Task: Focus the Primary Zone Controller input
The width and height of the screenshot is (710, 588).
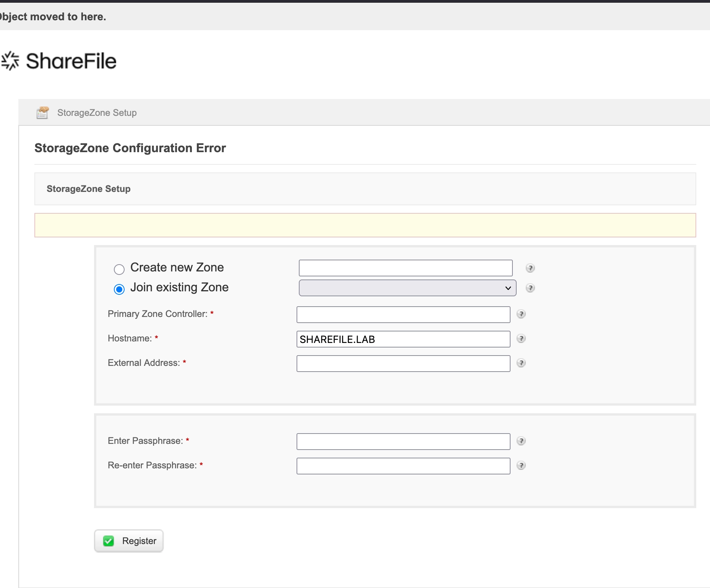Action: click(403, 314)
